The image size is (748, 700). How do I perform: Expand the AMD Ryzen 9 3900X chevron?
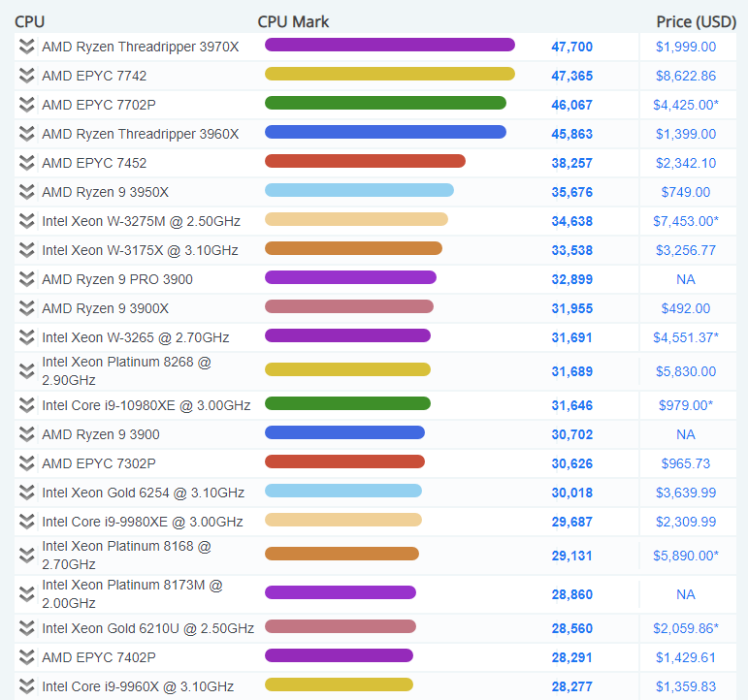pyautogui.click(x=27, y=308)
